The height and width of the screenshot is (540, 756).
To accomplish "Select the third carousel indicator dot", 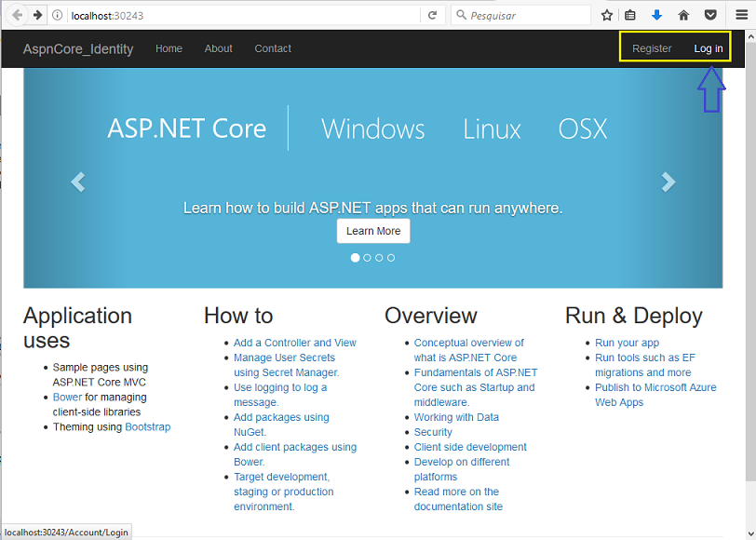I will click(379, 258).
